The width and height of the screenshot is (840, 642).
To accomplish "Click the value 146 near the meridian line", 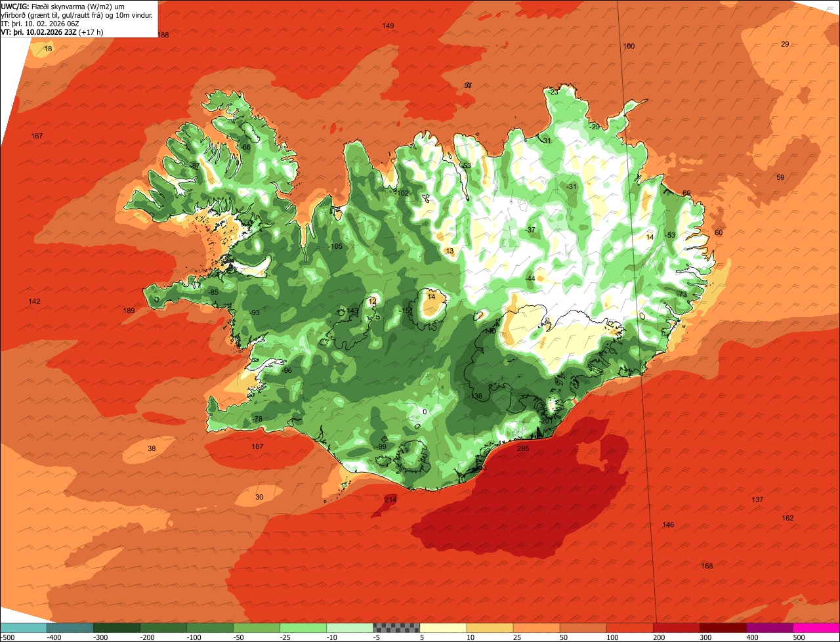I will click(668, 524).
